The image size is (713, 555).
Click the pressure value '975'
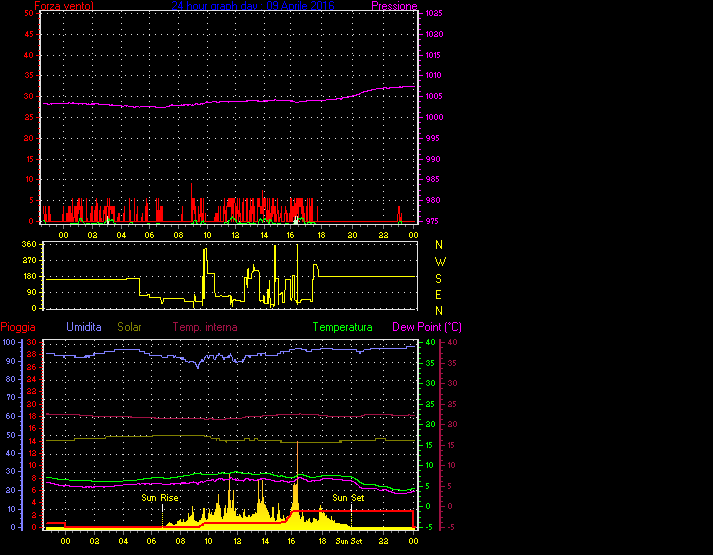pos(432,221)
